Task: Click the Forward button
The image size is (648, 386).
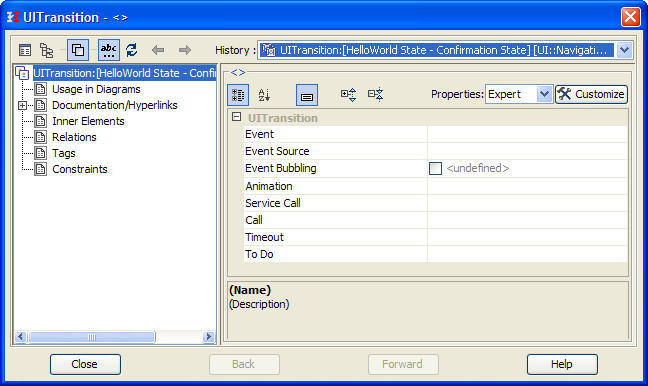Action: tap(403, 365)
